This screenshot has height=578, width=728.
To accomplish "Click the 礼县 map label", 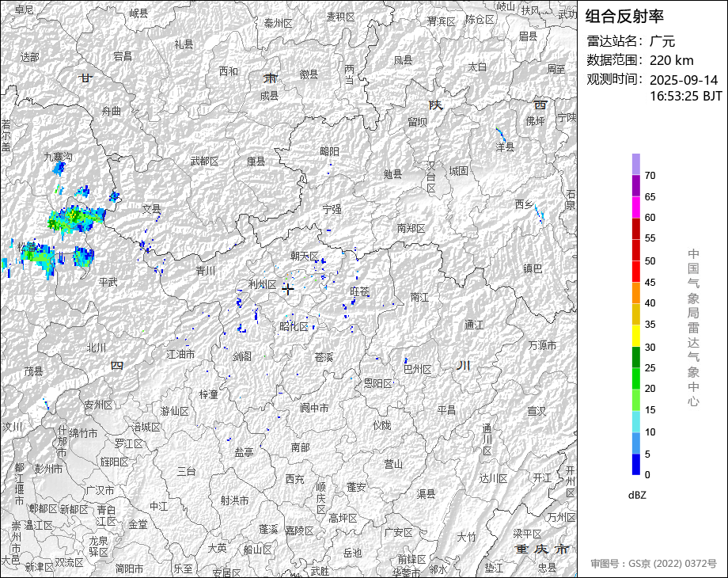I will point(184,44).
